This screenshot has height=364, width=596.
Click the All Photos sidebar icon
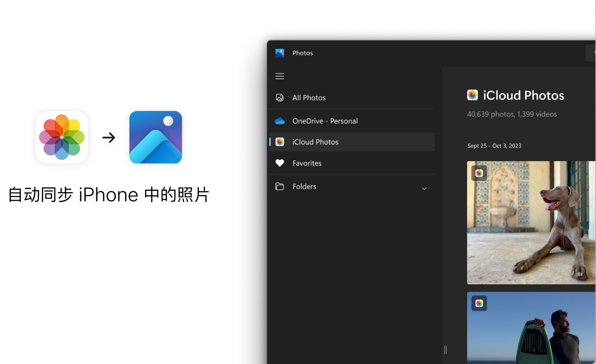pos(279,98)
